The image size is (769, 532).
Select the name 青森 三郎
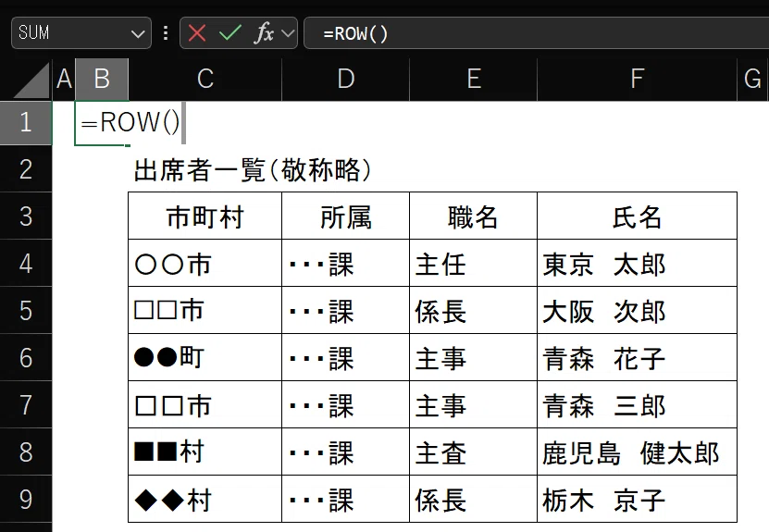coord(637,404)
